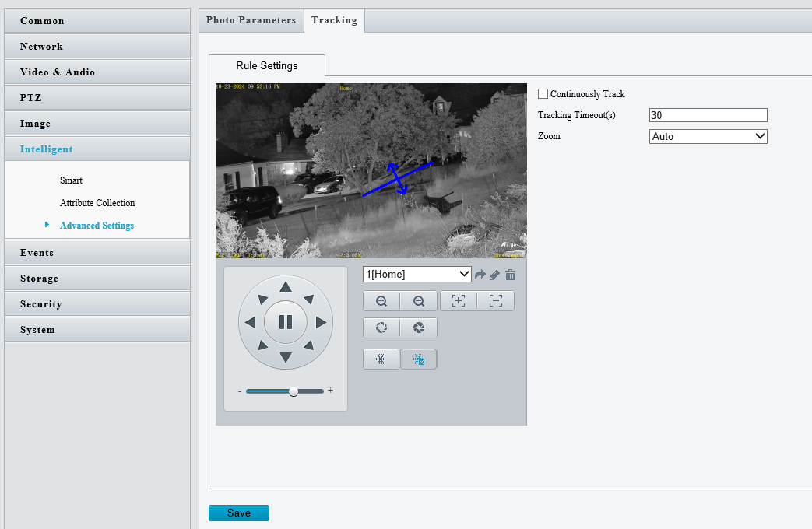Click the focus near bracket-minus icon
This screenshot has width=812, height=529.
(496, 301)
